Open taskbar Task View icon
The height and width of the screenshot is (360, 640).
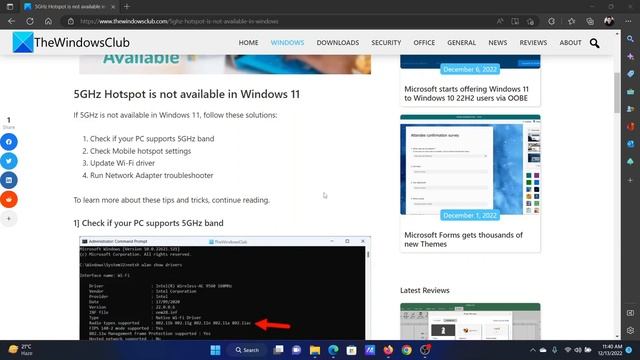pyautogui.click(x=278, y=350)
